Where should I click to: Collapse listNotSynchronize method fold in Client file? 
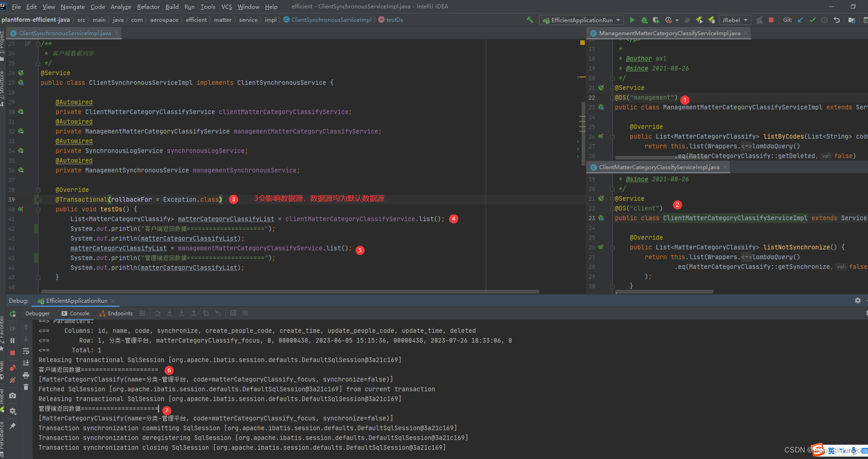(612, 248)
